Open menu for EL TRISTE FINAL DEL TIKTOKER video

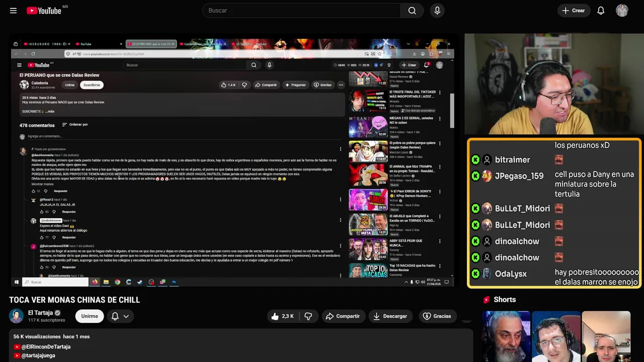pyautogui.click(x=440, y=93)
